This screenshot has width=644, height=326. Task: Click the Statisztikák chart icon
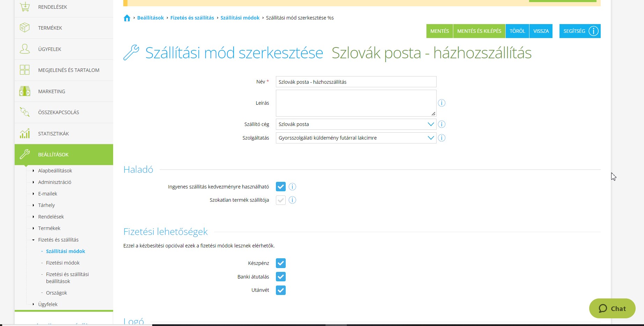(25, 133)
